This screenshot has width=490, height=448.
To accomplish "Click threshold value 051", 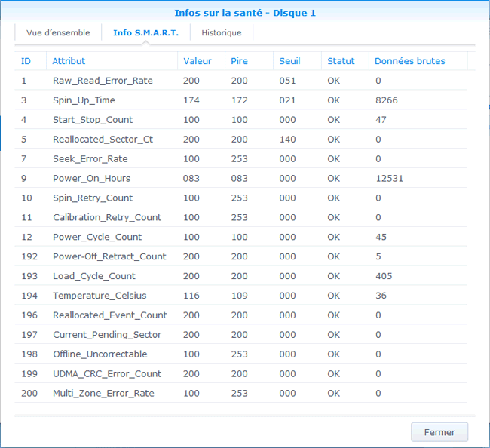I will pos(287,81).
